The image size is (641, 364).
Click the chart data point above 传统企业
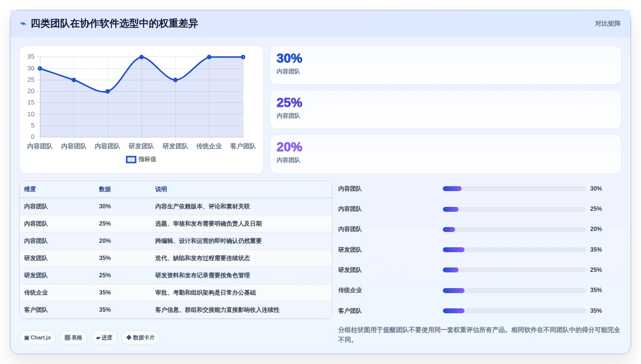pos(209,57)
